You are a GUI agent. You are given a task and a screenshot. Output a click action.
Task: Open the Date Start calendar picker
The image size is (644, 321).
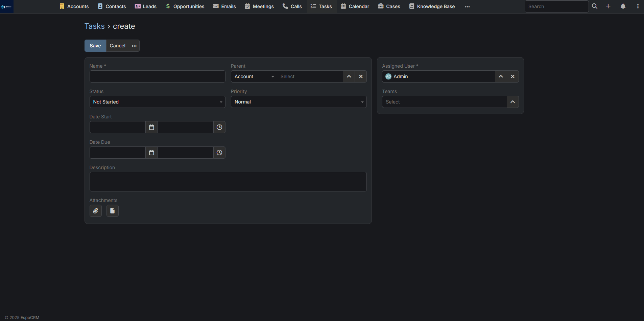tap(151, 127)
